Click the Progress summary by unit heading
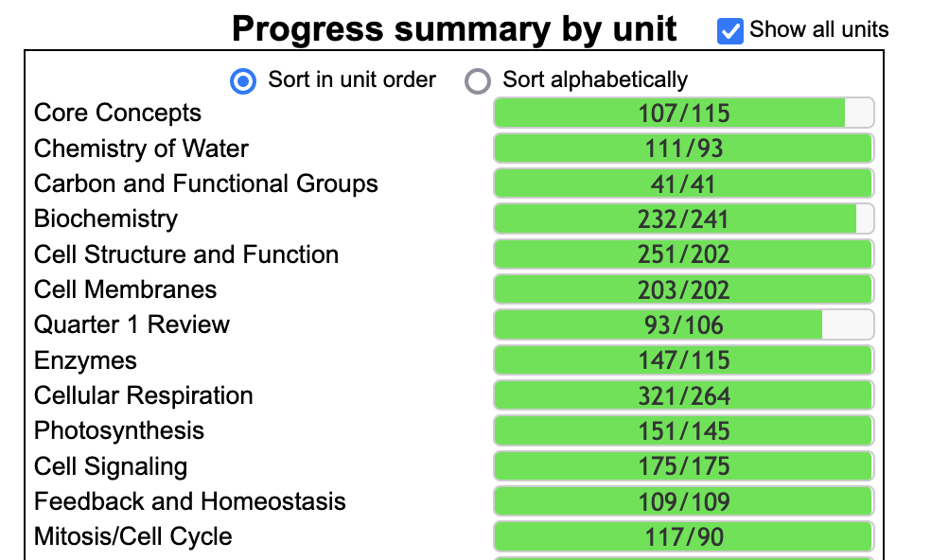931x560 pixels. click(454, 28)
